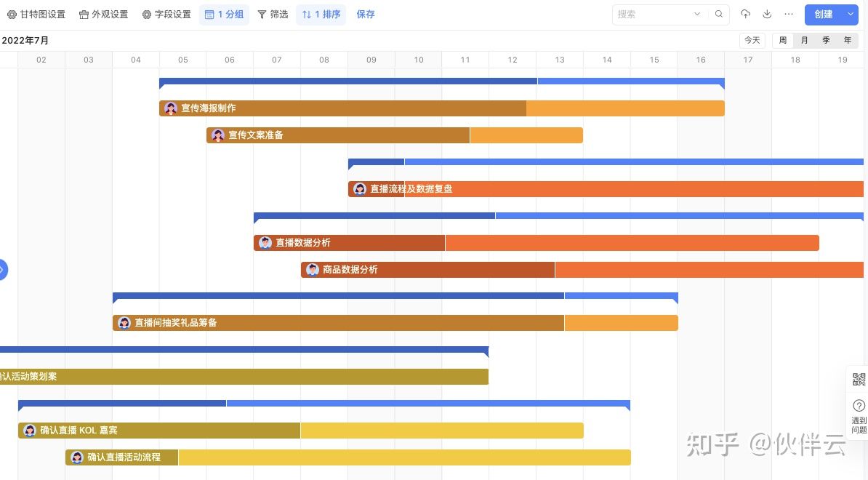The image size is (868, 480).
Task: Expand the 创建 button dropdown arrow
Action: [x=851, y=15]
